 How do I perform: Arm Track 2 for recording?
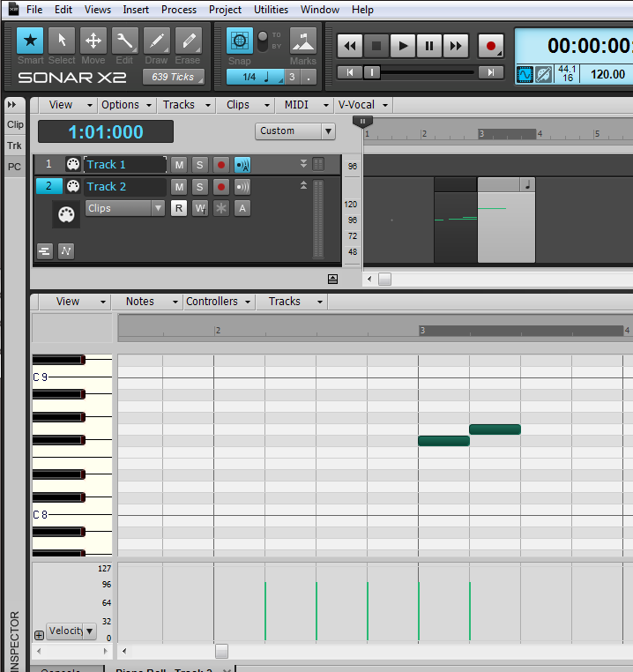click(x=221, y=187)
